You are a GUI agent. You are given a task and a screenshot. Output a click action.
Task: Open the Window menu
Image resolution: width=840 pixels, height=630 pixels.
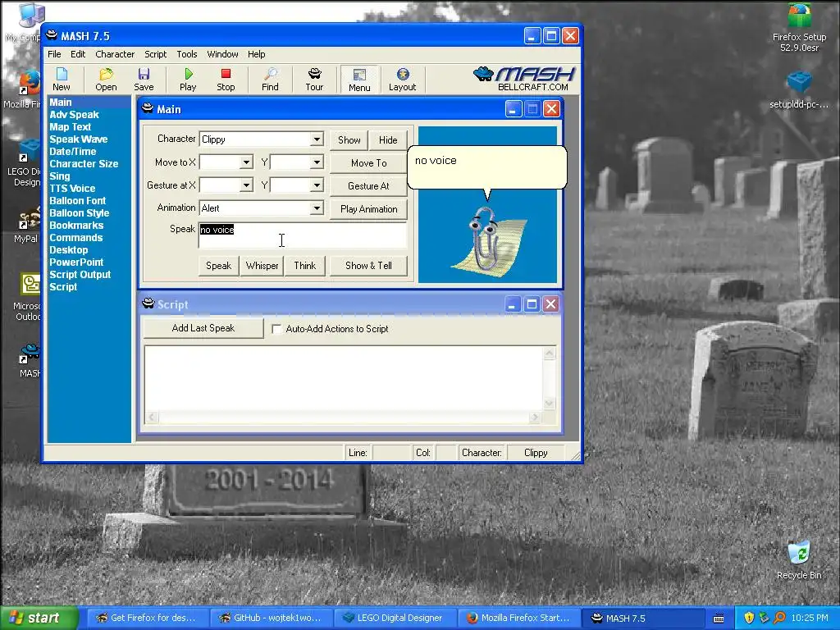pos(222,54)
